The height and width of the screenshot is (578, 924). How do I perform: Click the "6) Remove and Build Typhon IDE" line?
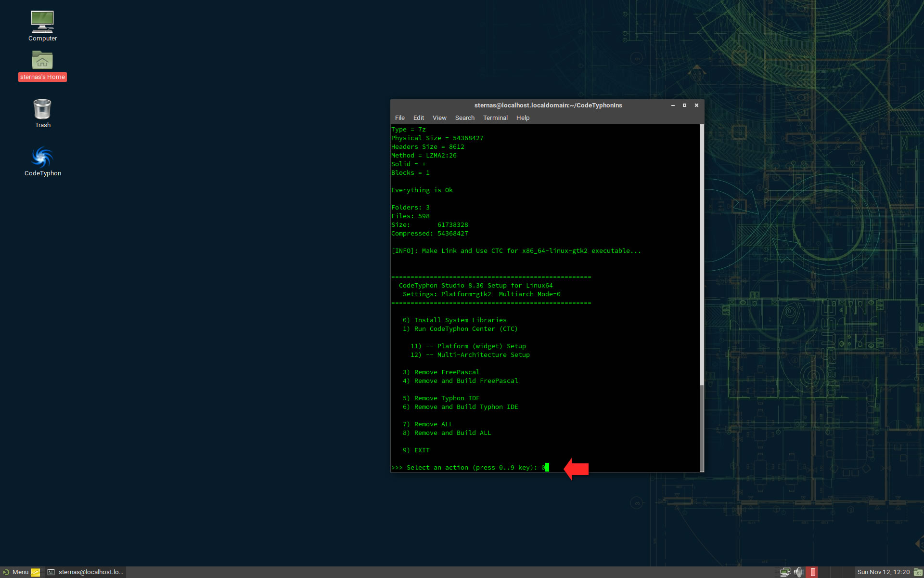460,407
